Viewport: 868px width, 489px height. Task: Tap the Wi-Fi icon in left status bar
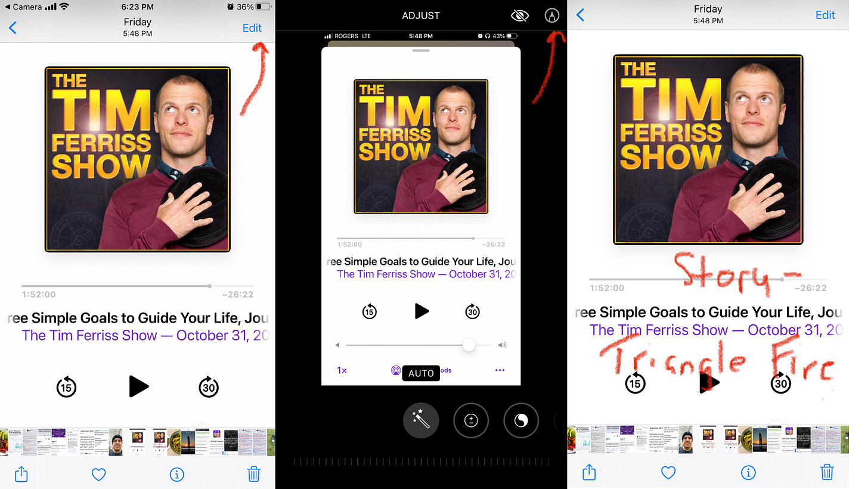click(x=64, y=7)
